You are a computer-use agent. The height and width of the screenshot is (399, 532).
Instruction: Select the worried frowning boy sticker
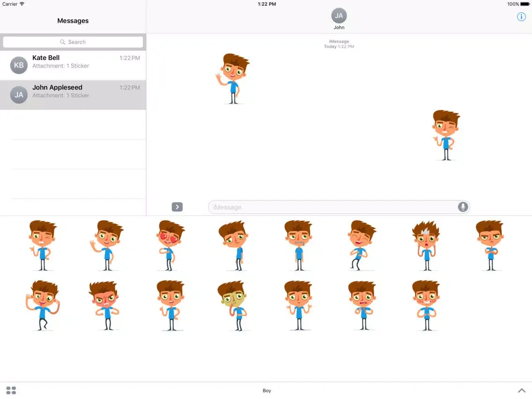pos(362,305)
